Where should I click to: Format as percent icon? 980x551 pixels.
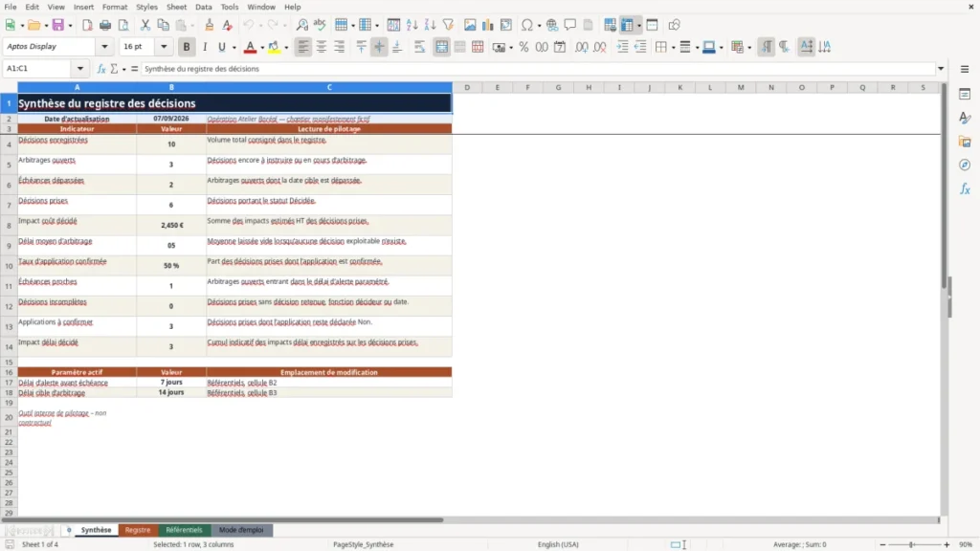click(523, 47)
